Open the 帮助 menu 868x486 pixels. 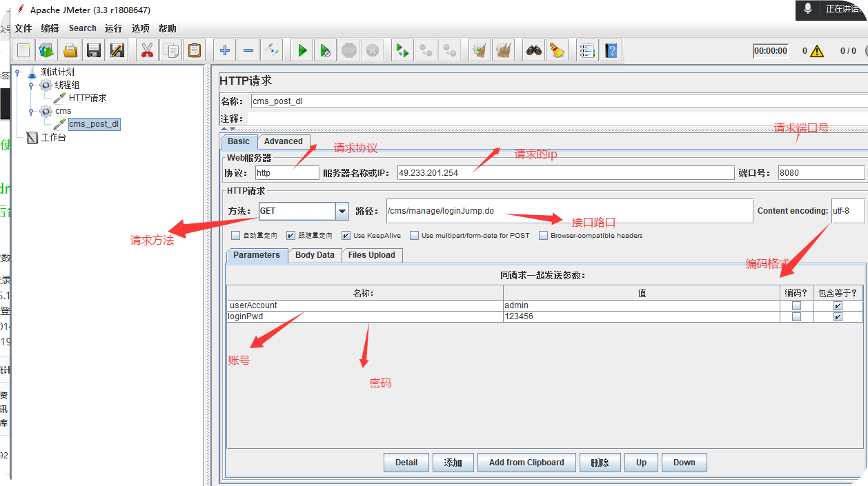coord(168,28)
